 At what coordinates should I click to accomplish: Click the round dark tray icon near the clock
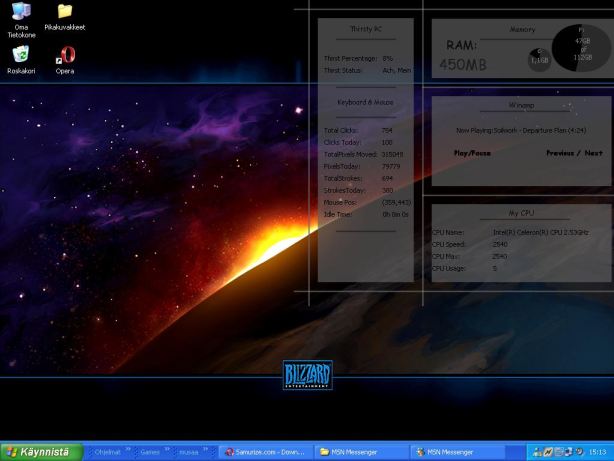(579, 452)
